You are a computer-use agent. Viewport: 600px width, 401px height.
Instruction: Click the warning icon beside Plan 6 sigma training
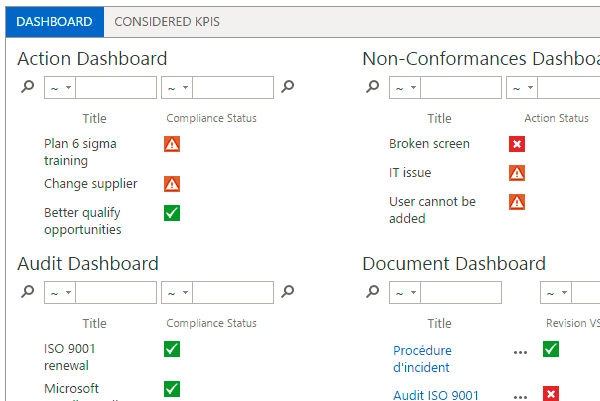pos(172,144)
